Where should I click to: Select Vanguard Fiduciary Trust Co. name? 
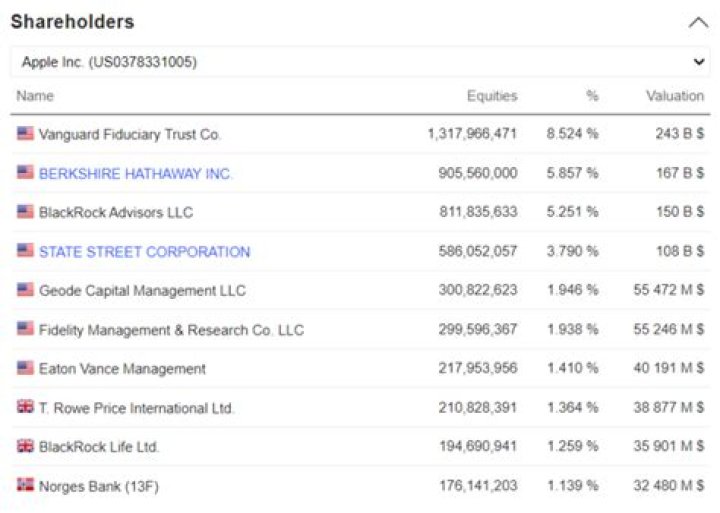pos(129,135)
